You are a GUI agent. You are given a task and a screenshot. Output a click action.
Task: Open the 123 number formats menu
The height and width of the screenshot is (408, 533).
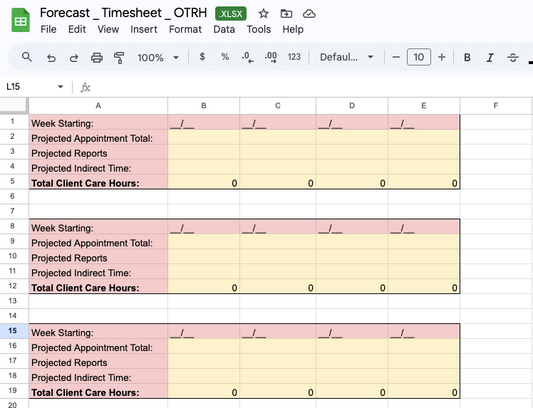point(294,57)
